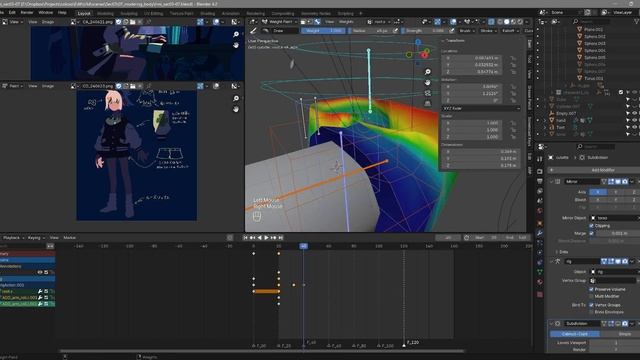Click the pan hand in lower image editor

[236, 109]
